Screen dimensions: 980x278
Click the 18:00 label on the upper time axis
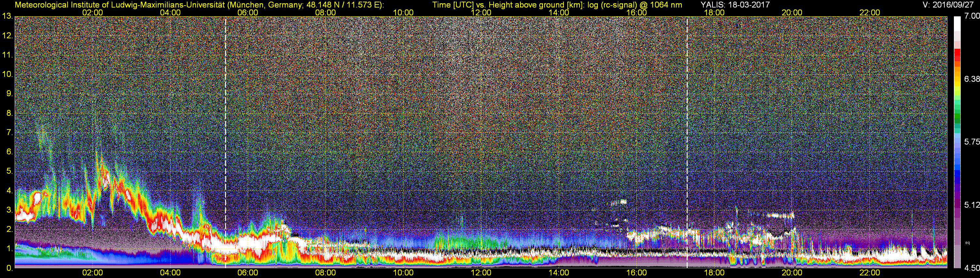[714, 12]
